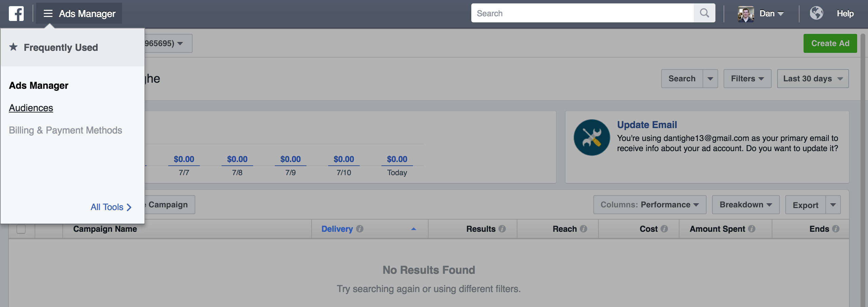Click Dan's profile picture thumbnail
Viewport: 868px width, 307px height.
(x=746, y=14)
